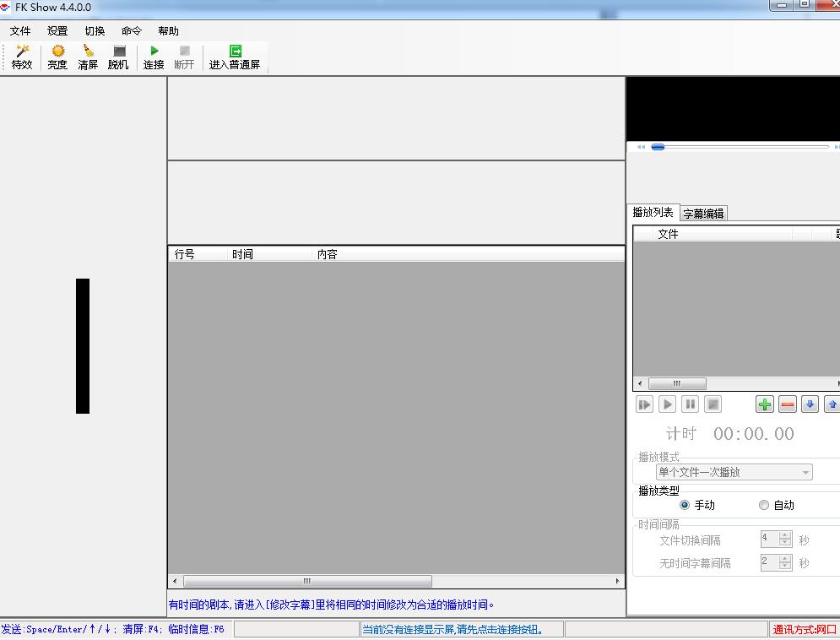Open the 设置 menu
The width and height of the screenshot is (840, 640).
(57, 31)
